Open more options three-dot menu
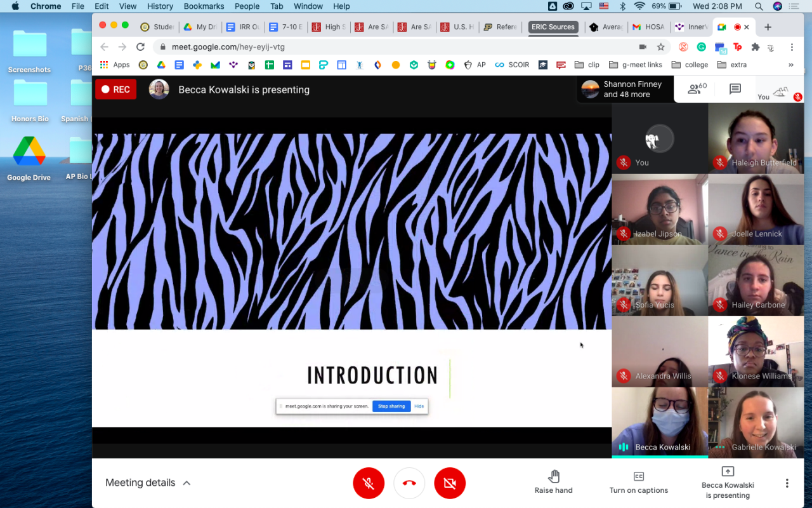The image size is (812, 508). point(787,483)
